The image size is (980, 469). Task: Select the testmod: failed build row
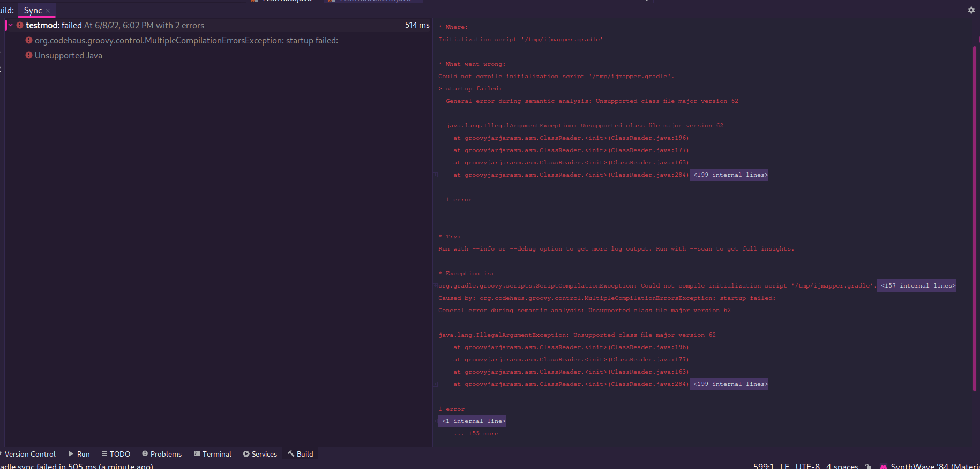(218, 25)
